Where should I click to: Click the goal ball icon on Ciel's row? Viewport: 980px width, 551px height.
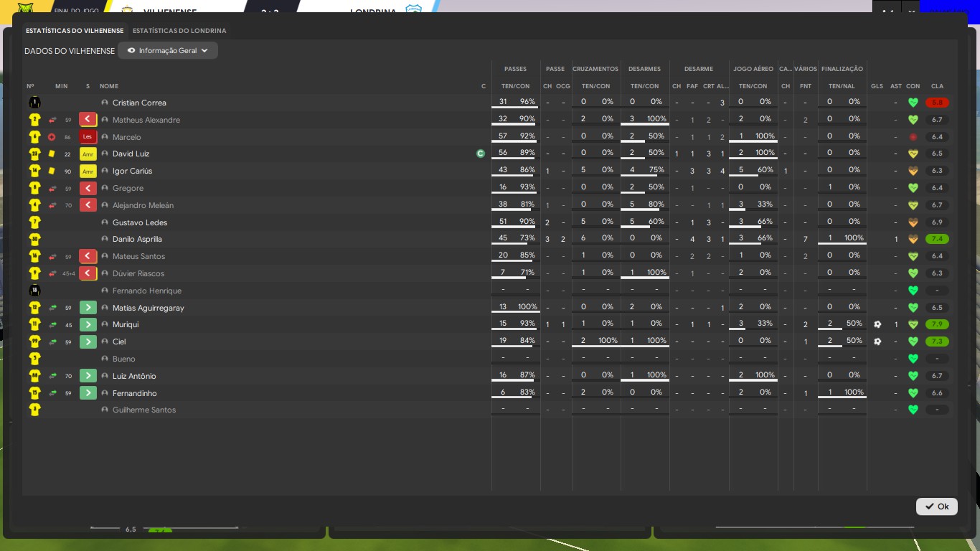(877, 342)
